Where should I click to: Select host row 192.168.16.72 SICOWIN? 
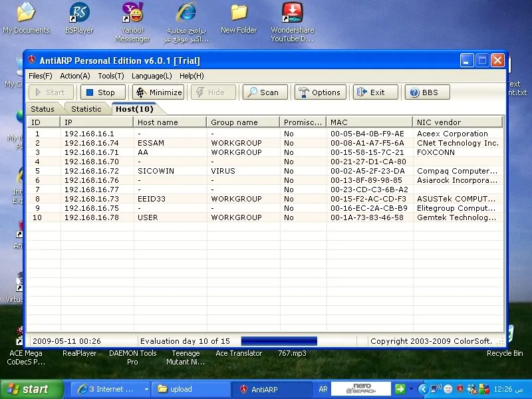pos(265,171)
